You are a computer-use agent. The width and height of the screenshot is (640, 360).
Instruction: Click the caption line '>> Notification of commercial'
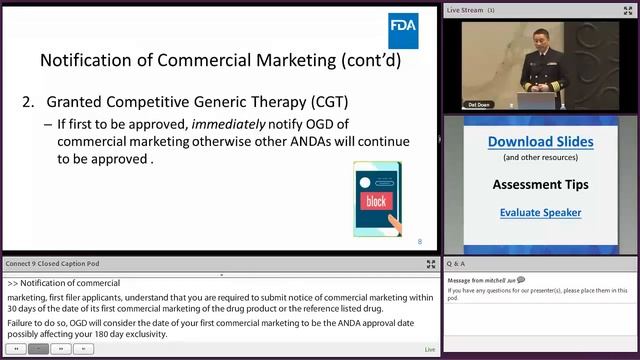click(x=64, y=283)
